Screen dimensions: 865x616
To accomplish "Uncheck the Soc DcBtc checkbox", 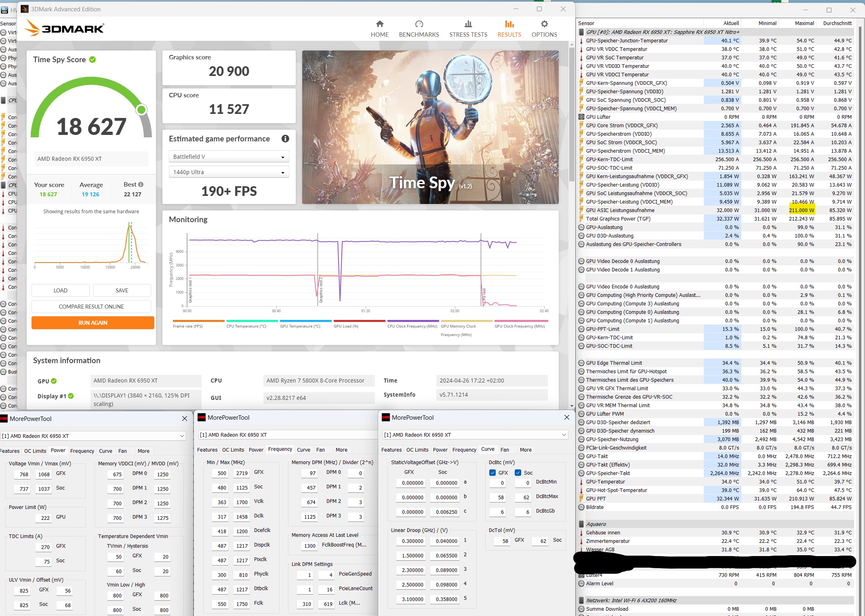I will point(518,473).
